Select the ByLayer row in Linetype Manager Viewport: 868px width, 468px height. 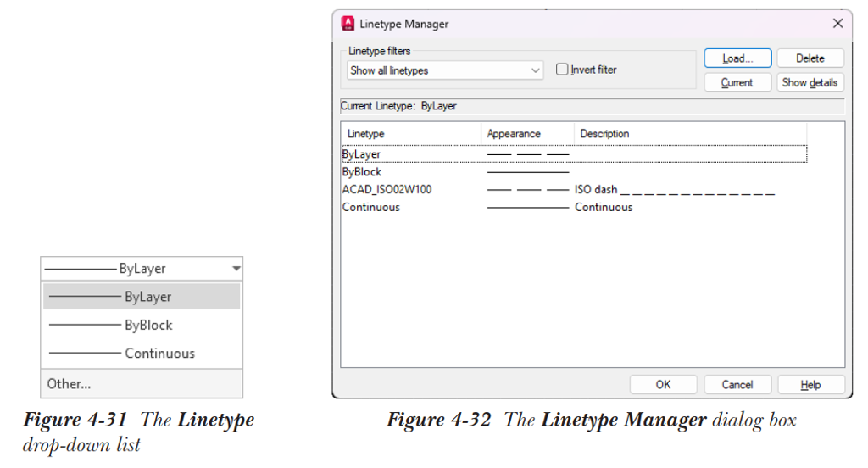coord(574,154)
